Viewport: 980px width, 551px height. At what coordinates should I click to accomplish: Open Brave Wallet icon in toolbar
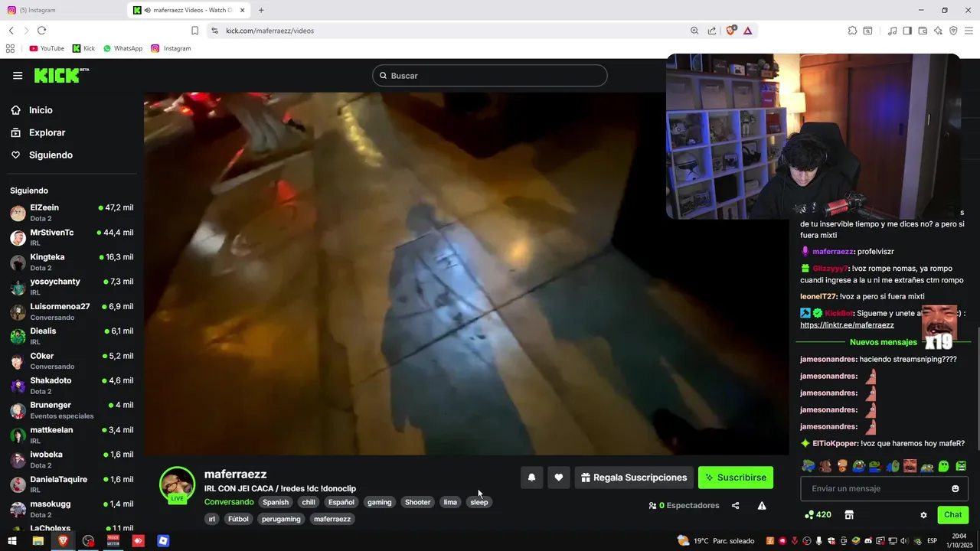click(923, 31)
